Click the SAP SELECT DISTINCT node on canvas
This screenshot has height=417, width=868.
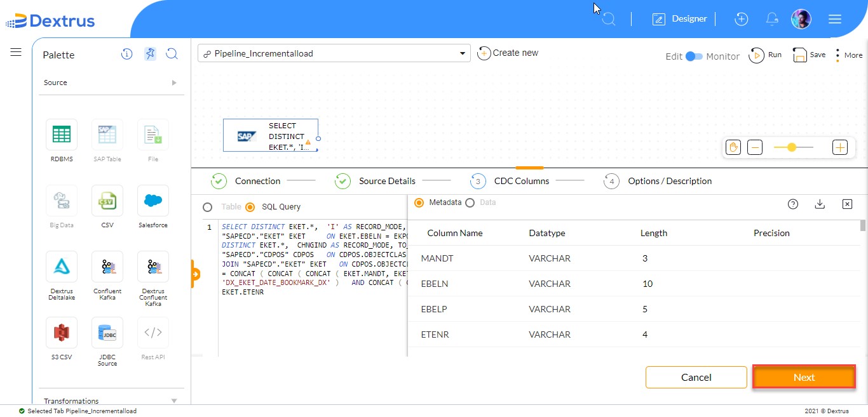(270, 136)
